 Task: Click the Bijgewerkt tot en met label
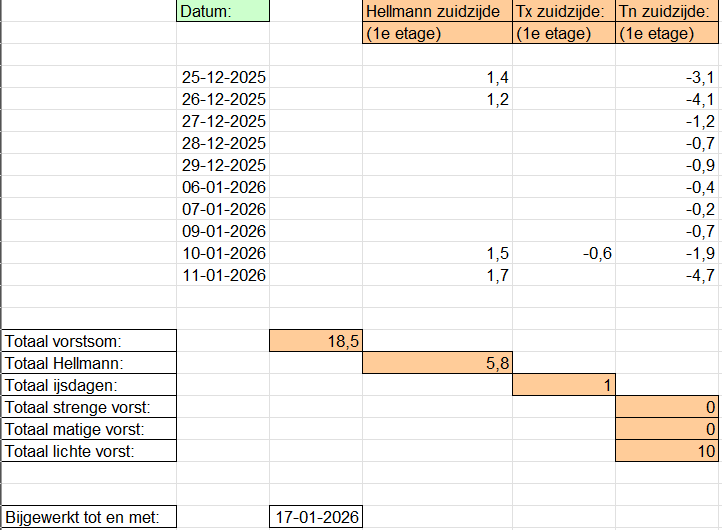[89, 517]
